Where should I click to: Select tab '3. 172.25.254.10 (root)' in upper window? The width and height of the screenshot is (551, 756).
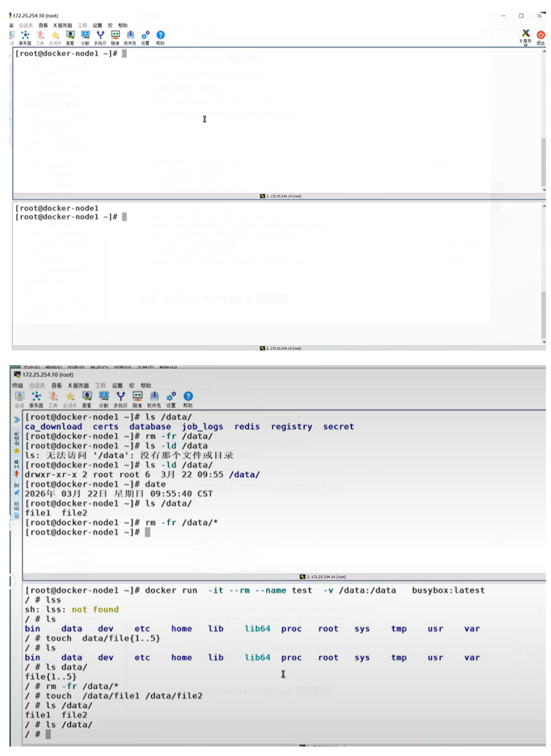point(281,196)
